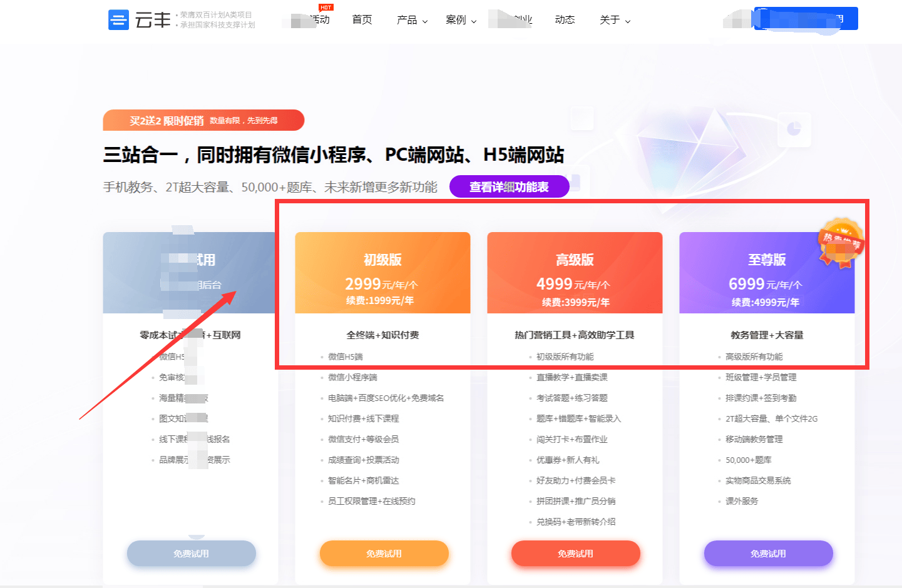The height and width of the screenshot is (588, 902).
Task: Click 考试答题+练习答题 item
Action: click(571, 398)
